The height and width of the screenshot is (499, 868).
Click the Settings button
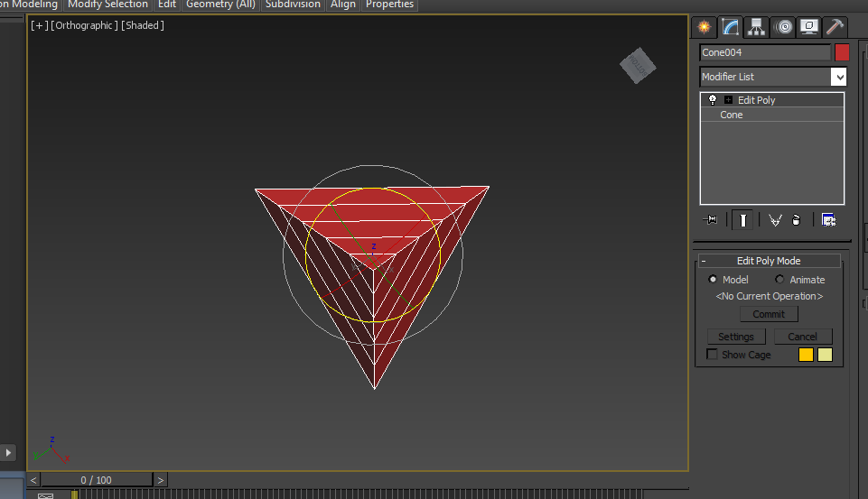click(x=736, y=337)
